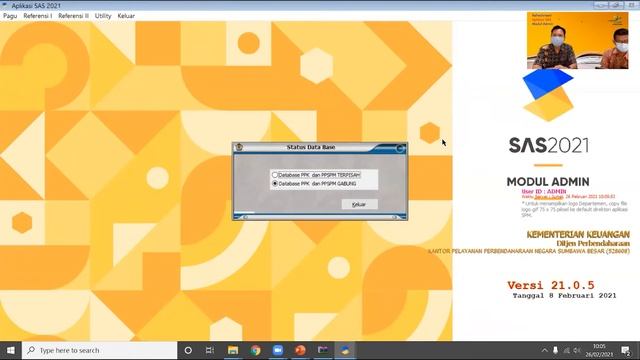Open Zoom from taskbar
The image size is (640, 360).
278,350
